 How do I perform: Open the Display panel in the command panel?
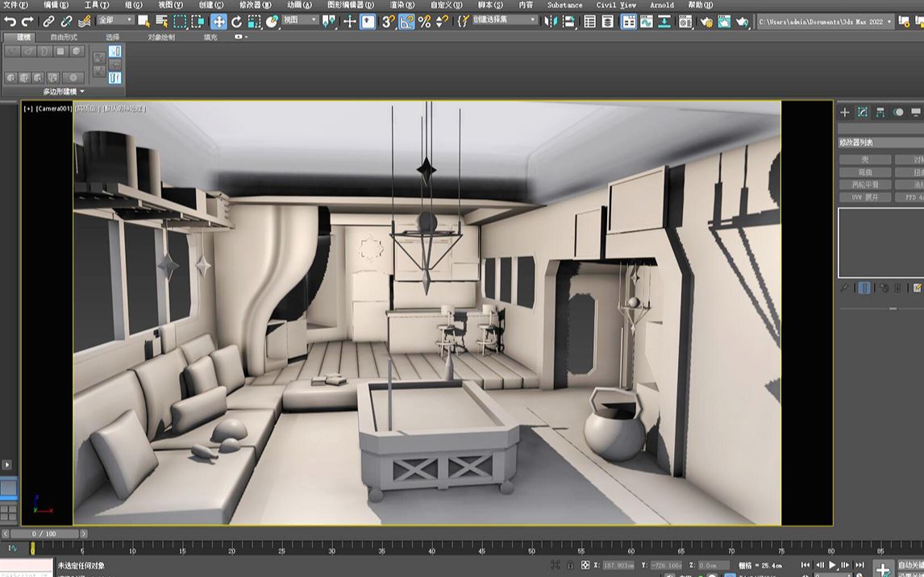(x=916, y=112)
